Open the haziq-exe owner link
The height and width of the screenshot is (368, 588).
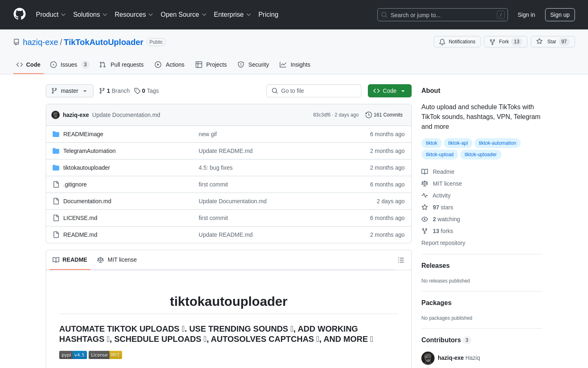tap(40, 42)
